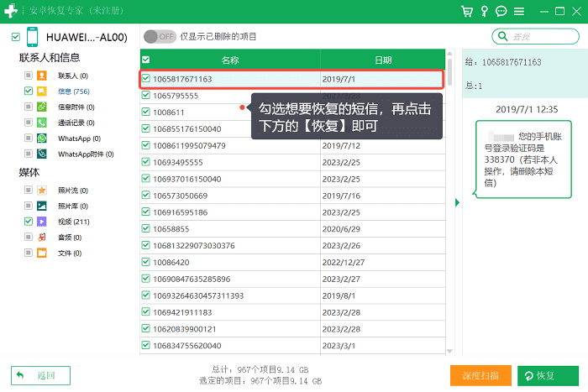The width and height of the screenshot is (588, 392).
Task: Click the WhatsApp附件 attachments icon
Action: pyautogui.click(x=42, y=154)
